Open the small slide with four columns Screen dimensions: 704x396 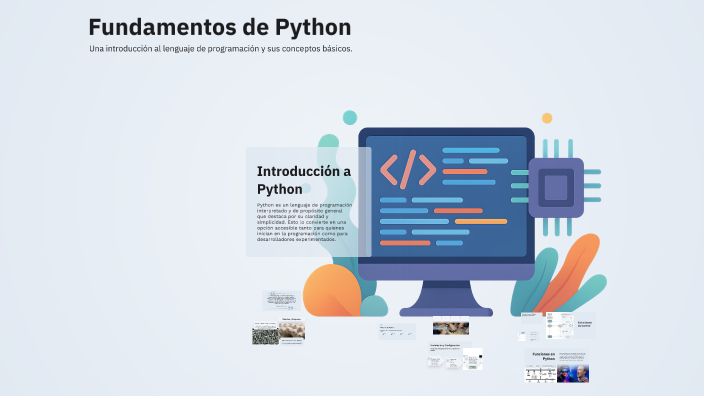pos(397,331)
